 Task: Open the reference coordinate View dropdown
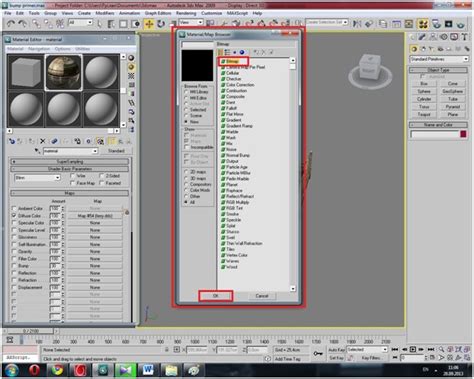click(191, 22)
